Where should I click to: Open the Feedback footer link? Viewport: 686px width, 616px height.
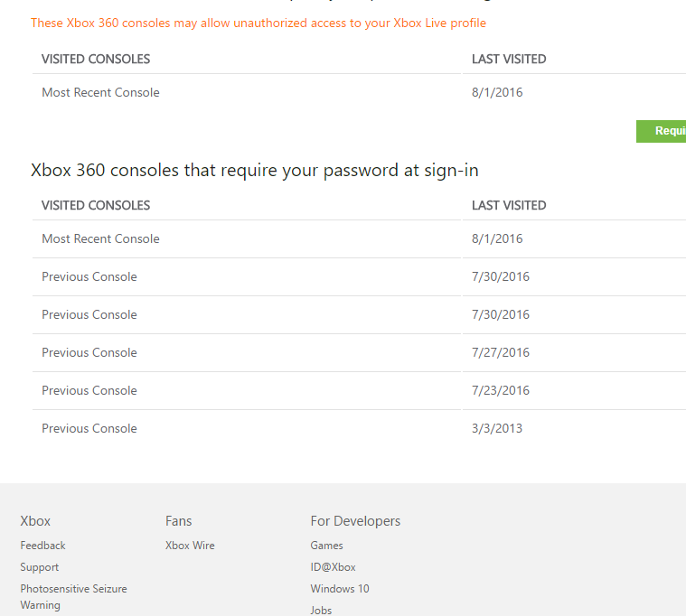[x=43, y=546]
